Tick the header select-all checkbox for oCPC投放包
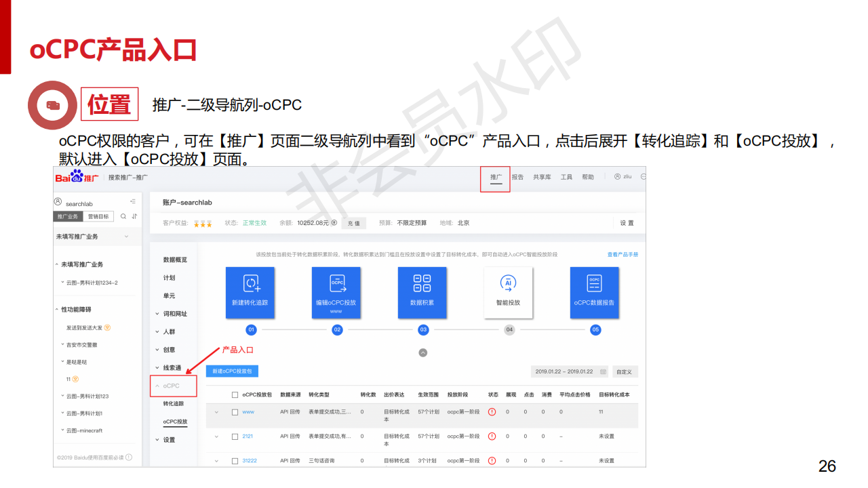This screenshot has width=868, height=488. pyautogui.click(x=235, y=394)
